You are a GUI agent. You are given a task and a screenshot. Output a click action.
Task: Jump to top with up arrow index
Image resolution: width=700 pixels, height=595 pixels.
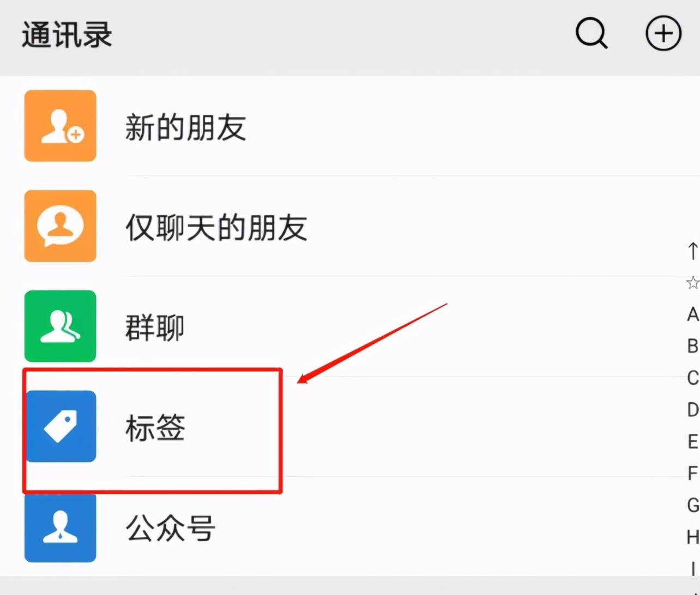tap(692, 251)
